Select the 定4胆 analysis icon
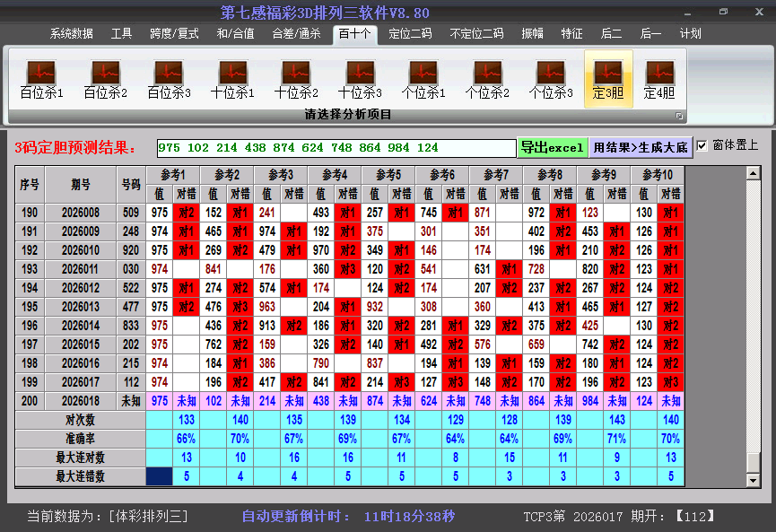Viewport: 776px width, 532px height. [x=659, y=79]
